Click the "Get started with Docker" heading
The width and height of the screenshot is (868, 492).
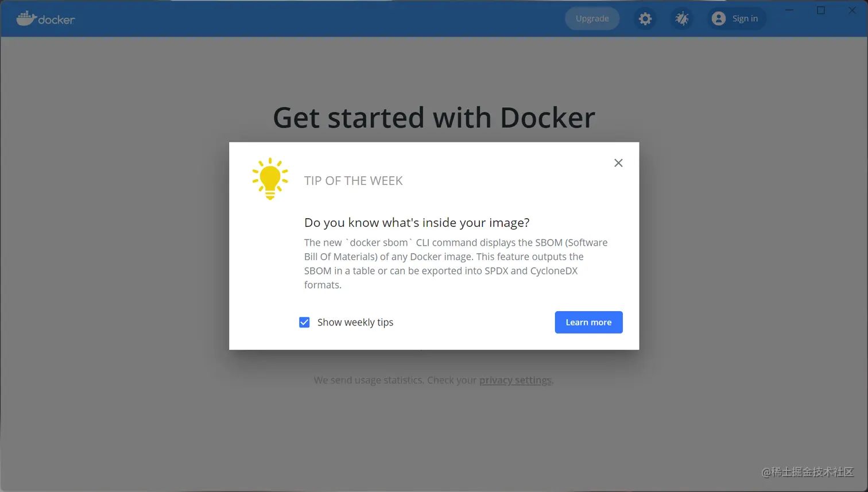[x=434, y=118]
